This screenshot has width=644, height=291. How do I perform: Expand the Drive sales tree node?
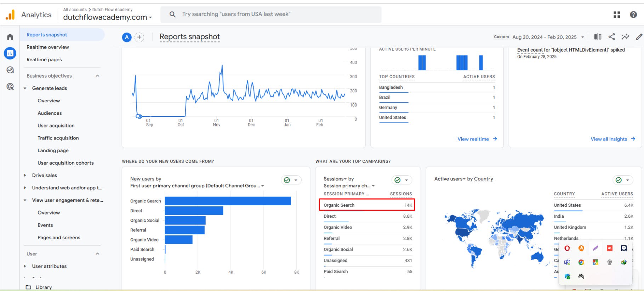(25, 175)
